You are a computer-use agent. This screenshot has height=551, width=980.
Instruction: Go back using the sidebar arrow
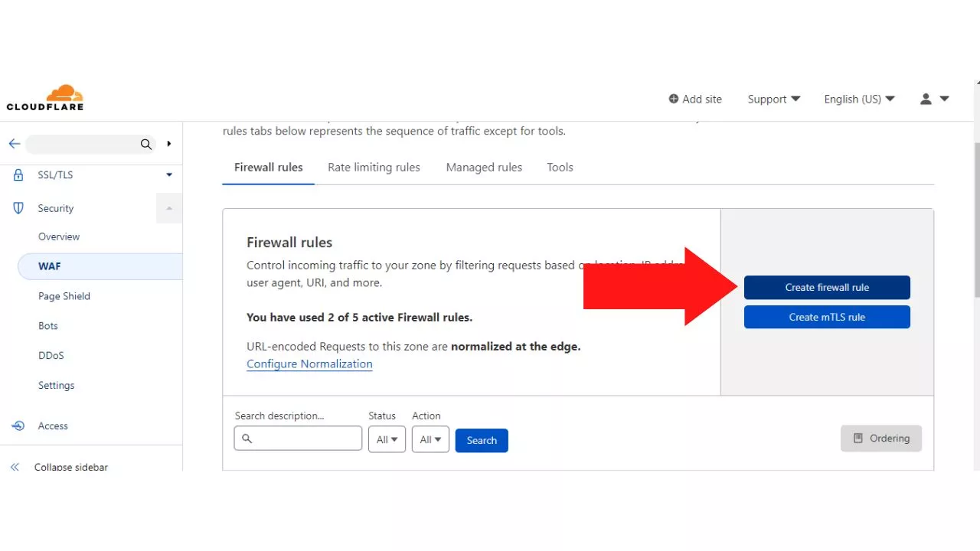click(15, 144)
